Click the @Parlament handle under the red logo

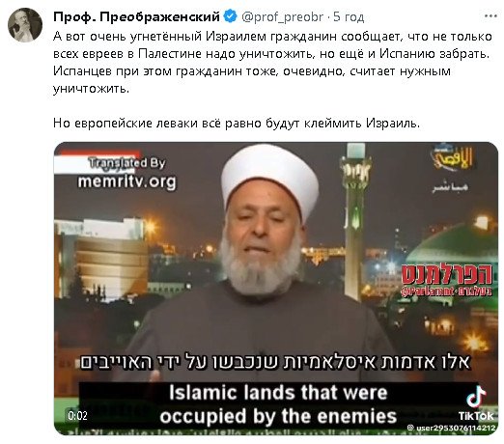[447, 291]
